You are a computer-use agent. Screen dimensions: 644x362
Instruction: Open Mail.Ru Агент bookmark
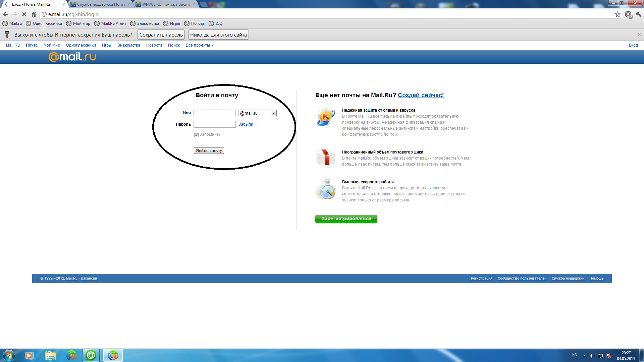[x=110, y=23]
